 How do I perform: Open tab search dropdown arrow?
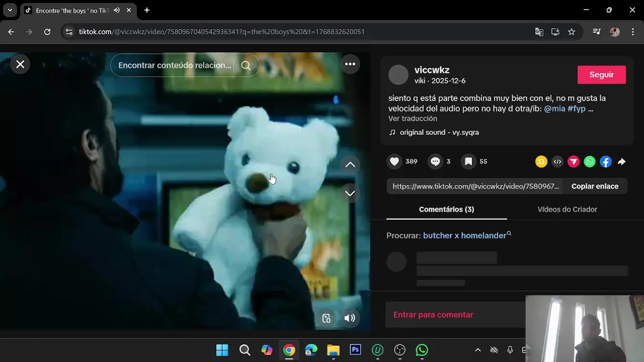(x=10, y=10)
